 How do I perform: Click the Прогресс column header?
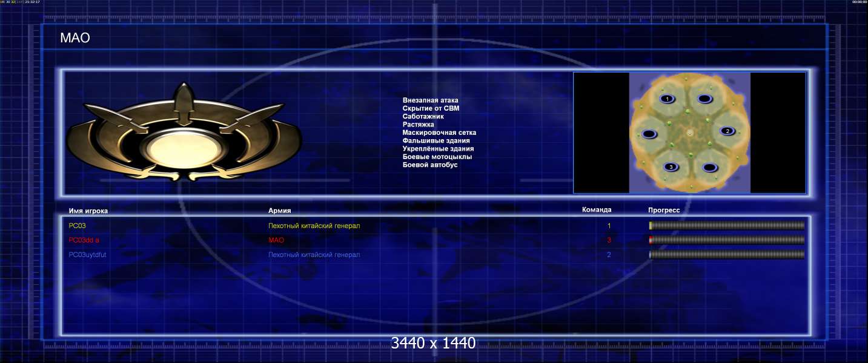click(x=664, y=211)
